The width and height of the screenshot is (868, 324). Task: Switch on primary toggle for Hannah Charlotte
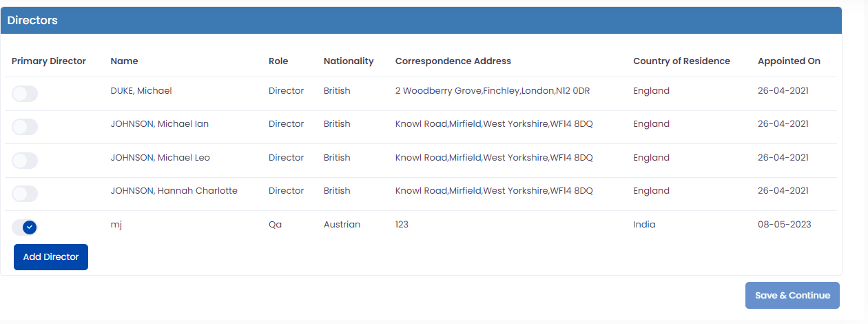click(25, 194)
